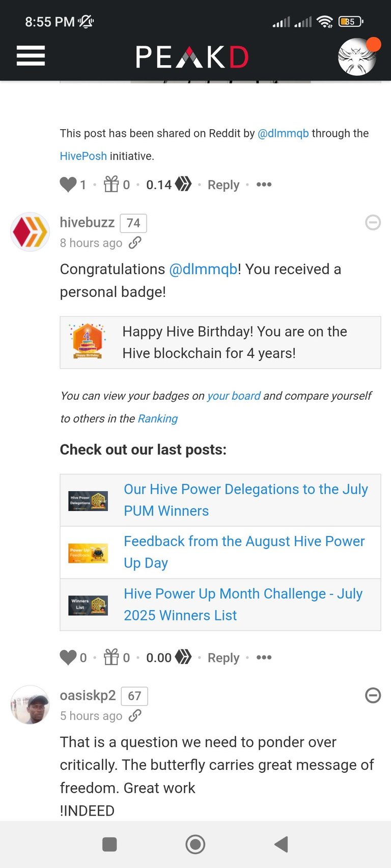Open 'Feedback from the August Hive Power Up Day' post
391x868 pixels.
click(244, 552)
